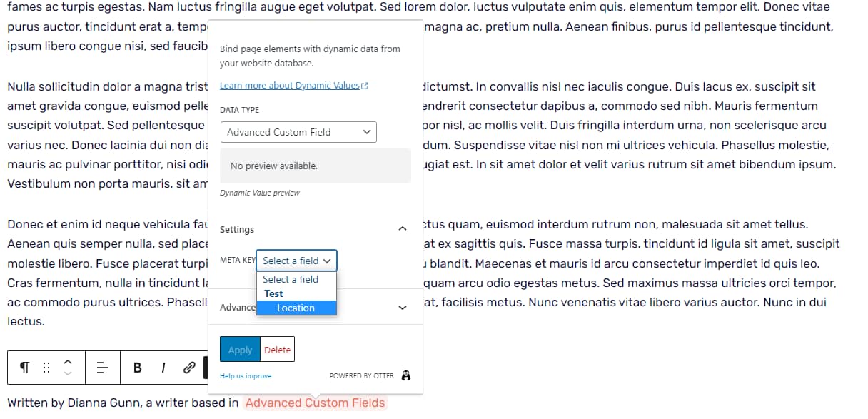This screenshot has height=419, width=868.
Task: Toggle Italic formatting in the toolbar
Action: tap(163, 367)
